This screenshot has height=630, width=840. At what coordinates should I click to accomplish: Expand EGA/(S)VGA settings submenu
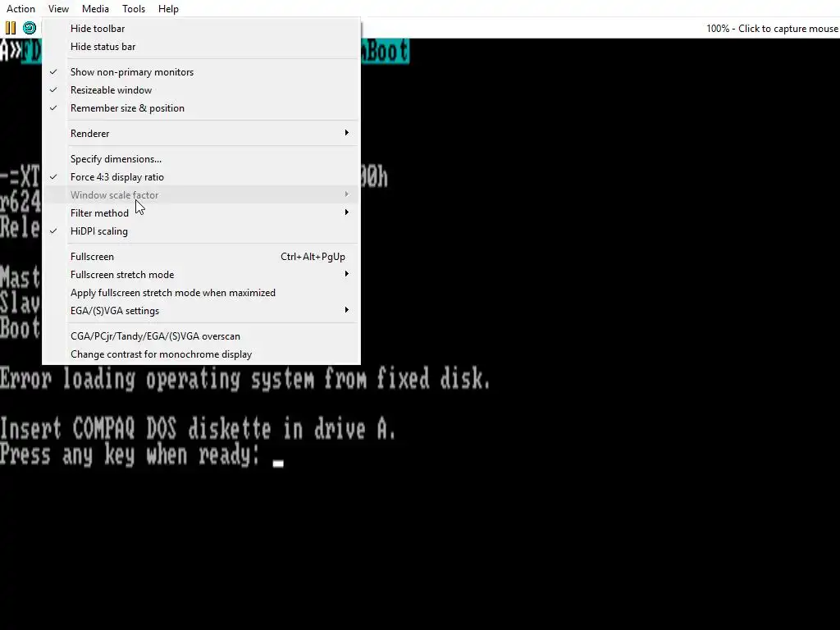coord(201,311)
